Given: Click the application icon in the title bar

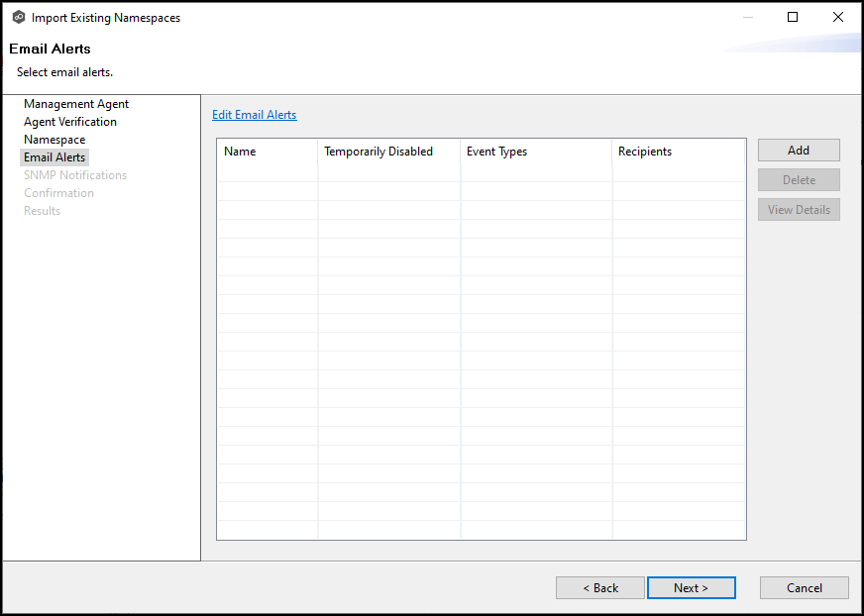Looking at the screenshot, I should (18, 17).
